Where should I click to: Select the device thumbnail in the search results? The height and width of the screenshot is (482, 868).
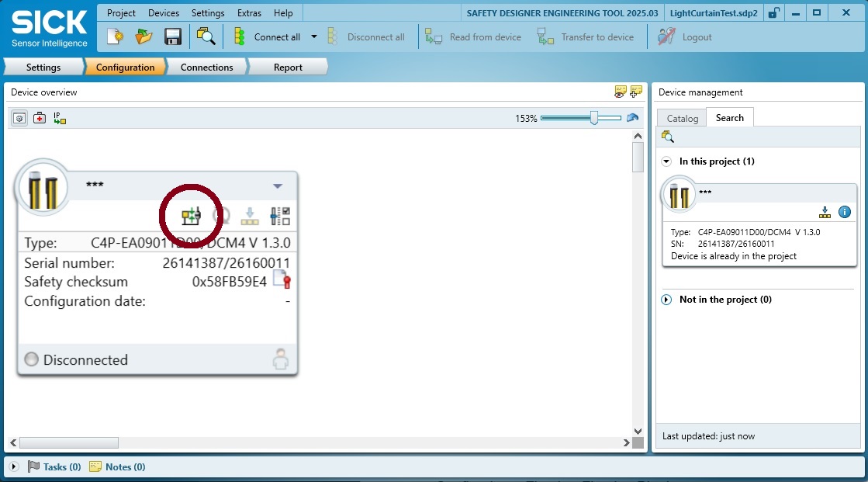(680, 194)
